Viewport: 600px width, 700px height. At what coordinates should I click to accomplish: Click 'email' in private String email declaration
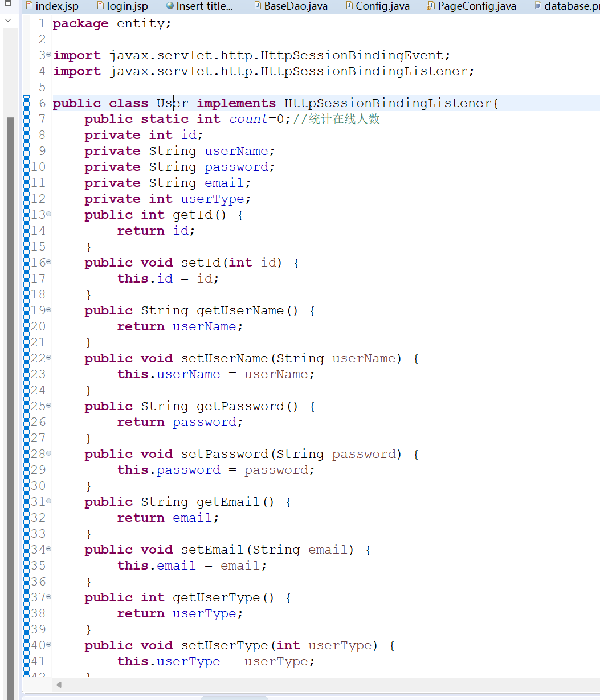pyautogui.click(x=225, y=183)
